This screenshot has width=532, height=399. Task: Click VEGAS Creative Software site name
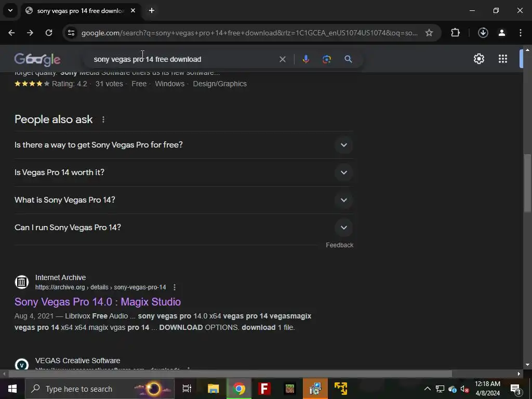pos(77,361)
